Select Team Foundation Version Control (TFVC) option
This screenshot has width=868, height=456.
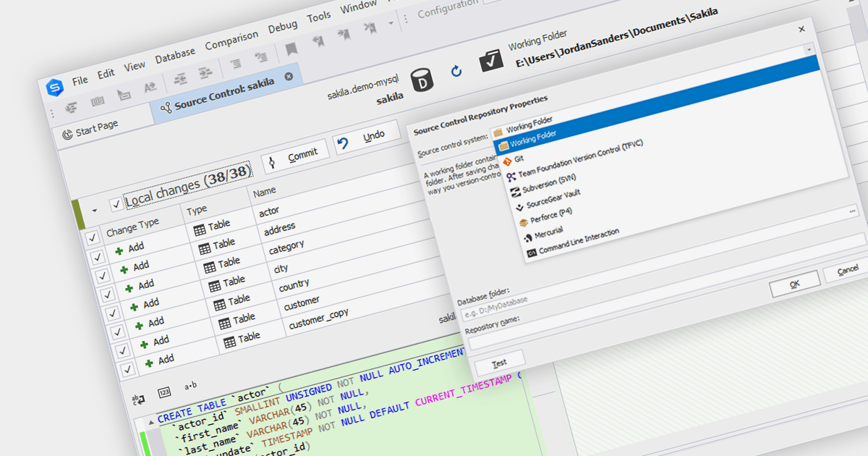[x=574, y=160]
